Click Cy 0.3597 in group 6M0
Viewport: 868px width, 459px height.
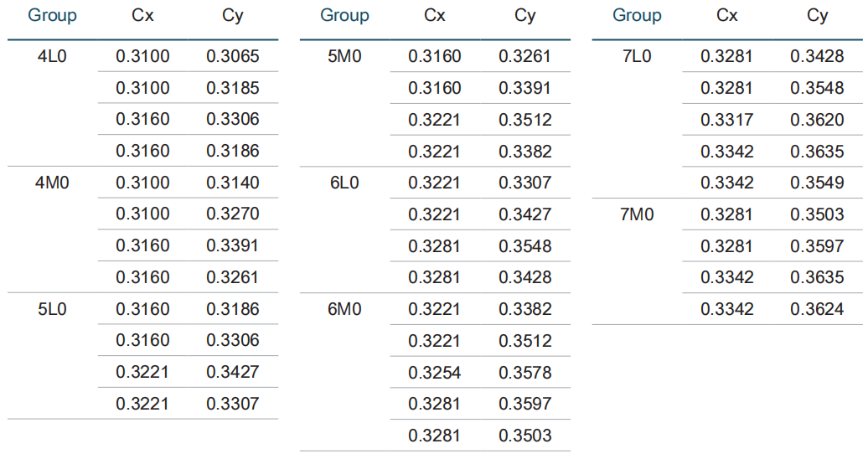pyautogui.click(x=524, y=404)
